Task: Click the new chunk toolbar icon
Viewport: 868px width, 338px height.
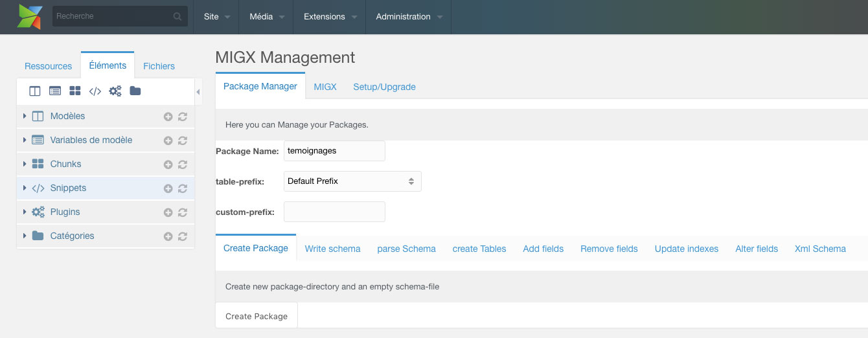Action: (x=75, y=91)
